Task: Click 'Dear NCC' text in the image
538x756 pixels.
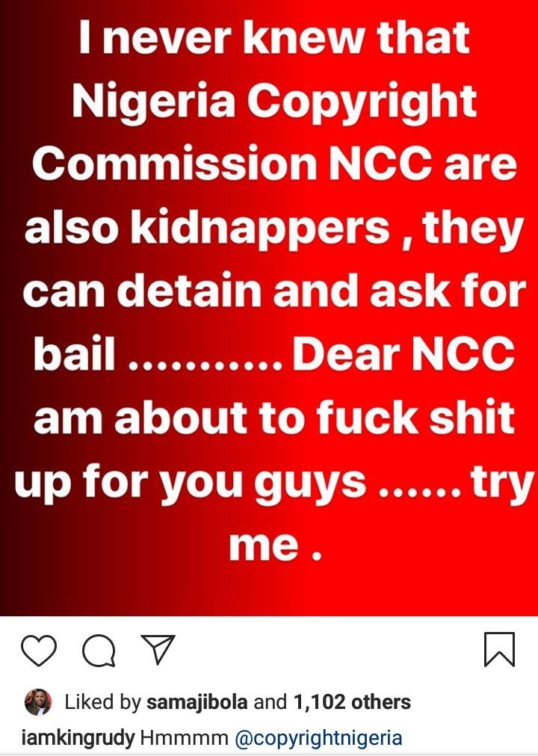Action: pyautogui.click(x=404, y=353)
